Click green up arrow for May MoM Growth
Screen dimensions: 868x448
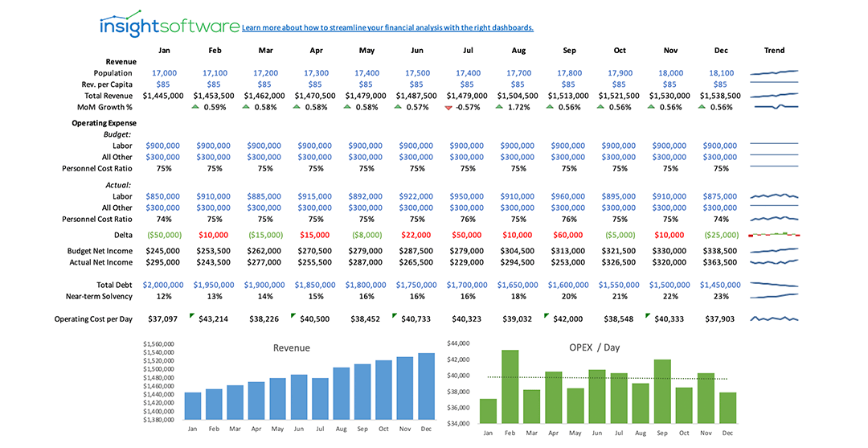click(347, 106)
